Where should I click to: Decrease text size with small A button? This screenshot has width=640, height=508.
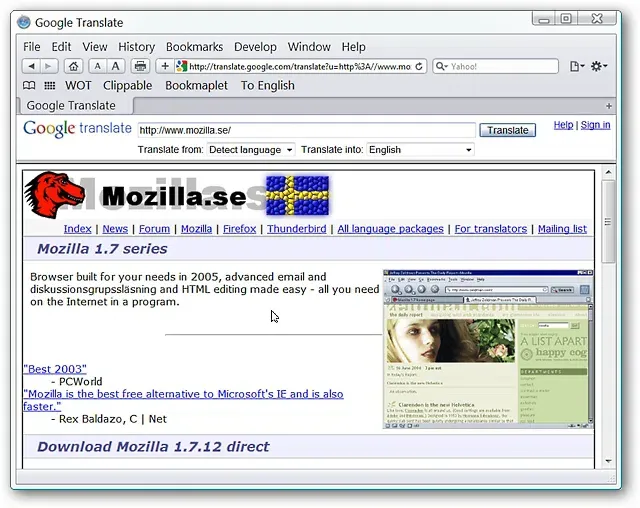[x=97, y=66]
